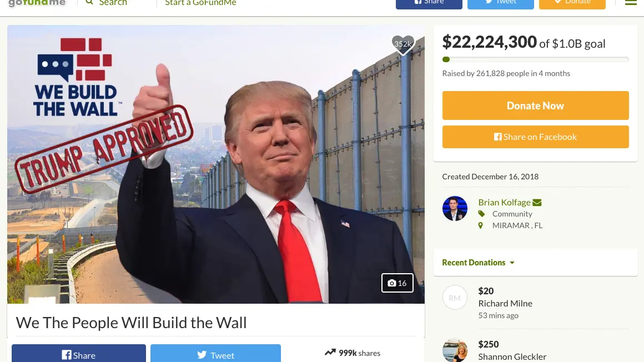The image size is (644, 362).
Task: Click the main campaign image
Action: point(215,164)
